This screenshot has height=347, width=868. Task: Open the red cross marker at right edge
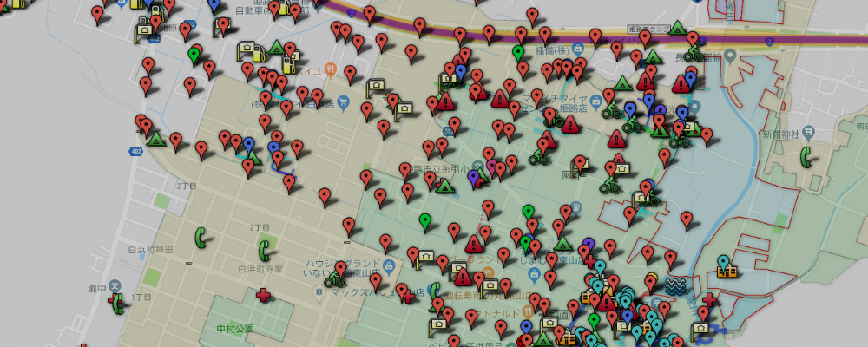coord(709,300)
